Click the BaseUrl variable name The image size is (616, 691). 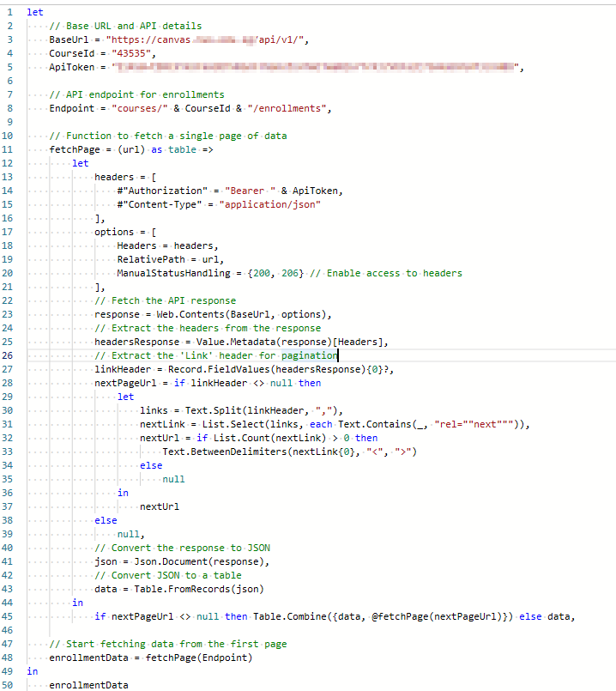click(x=69, y=39)
